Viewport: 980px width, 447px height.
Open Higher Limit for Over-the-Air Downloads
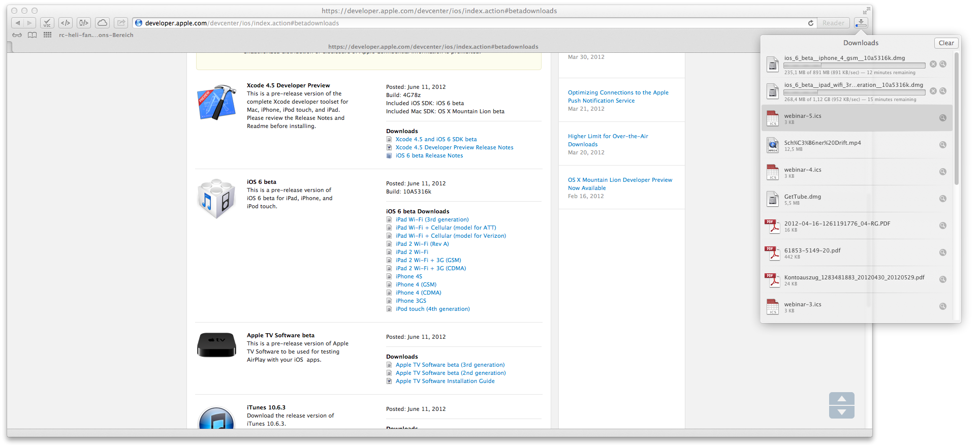pyautogui.click(x=608, y=140)
